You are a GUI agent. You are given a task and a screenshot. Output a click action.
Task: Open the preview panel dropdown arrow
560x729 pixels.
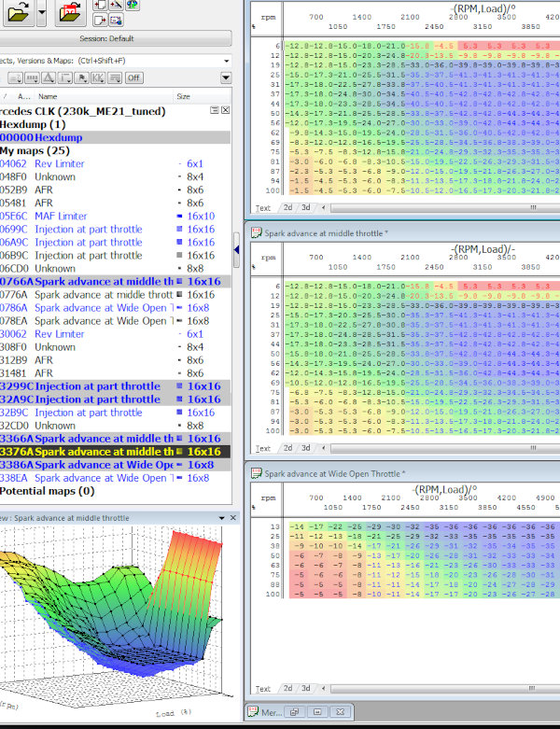[222, 517]
